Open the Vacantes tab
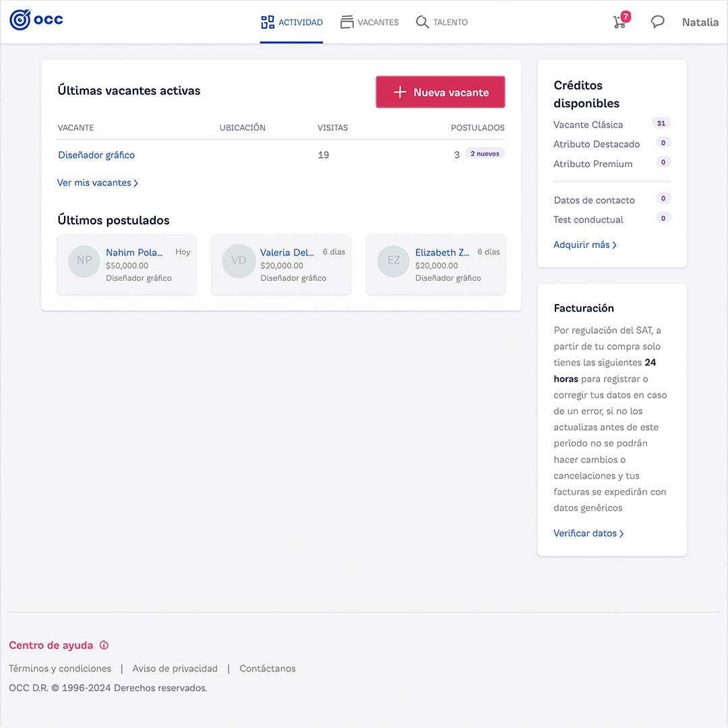The height and width of the screenshot is (728, 728). [369, 22]
